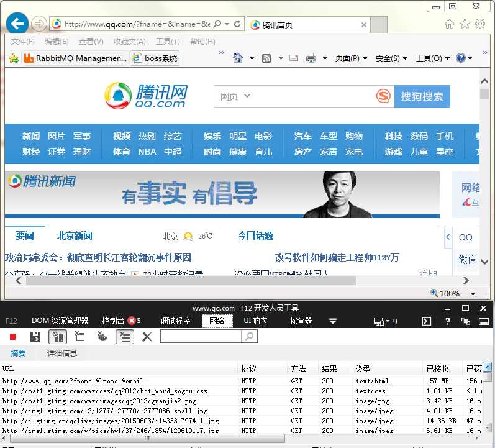Select the 北京新闻 news tab
Image resolution: width=495 pixels, height=448 pixels.
coord(75,235)
